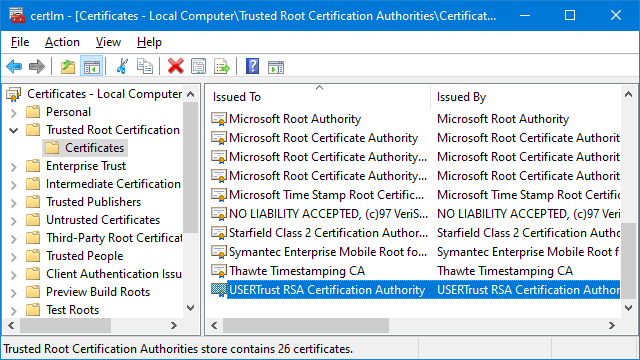The height and width of the screenshot is (360, 640).
Task: Click tree pane horizontal scroll right arrow
Action: pos(174,326)
